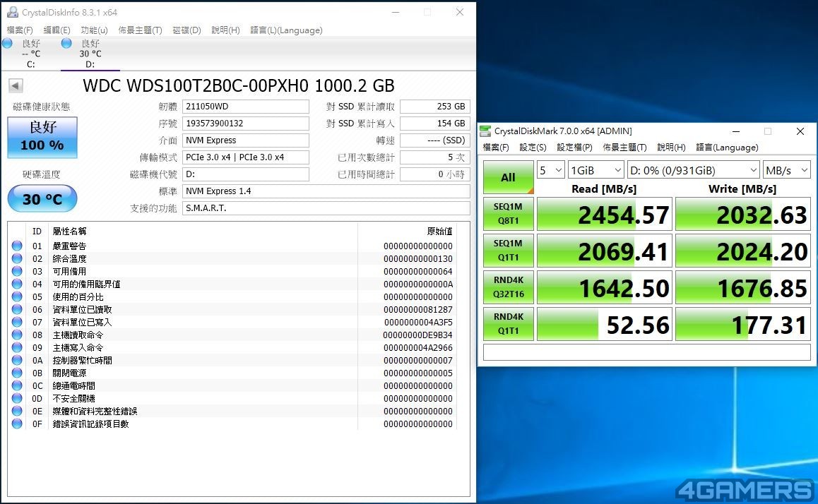Run the SEQ1M Q1T1 test button
This screenshot has height=504, width=818.
click(508, 250)
